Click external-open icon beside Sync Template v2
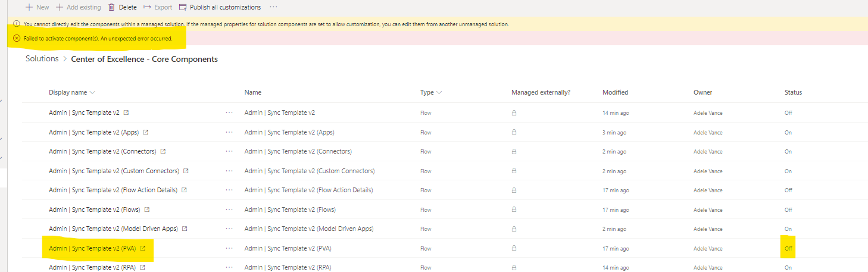This screenshot has height=272, width=868. [x=126, y=112]
